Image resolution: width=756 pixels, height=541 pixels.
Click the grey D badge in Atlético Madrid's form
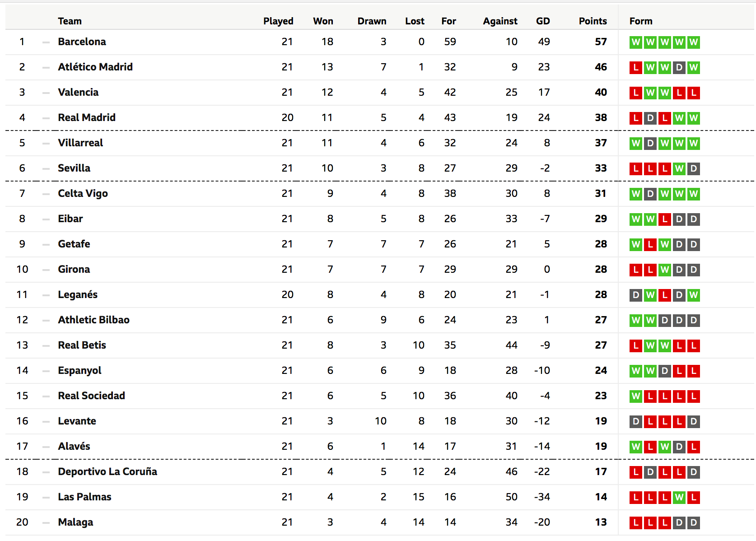click(x=679, y=67)
